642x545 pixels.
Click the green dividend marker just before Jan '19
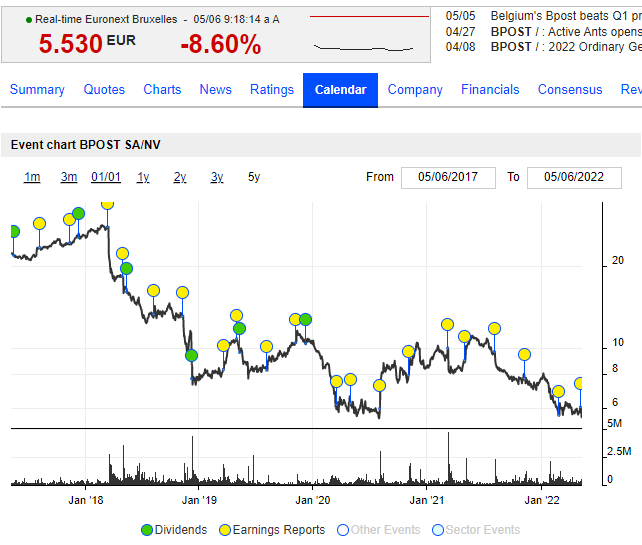[191, 355]
